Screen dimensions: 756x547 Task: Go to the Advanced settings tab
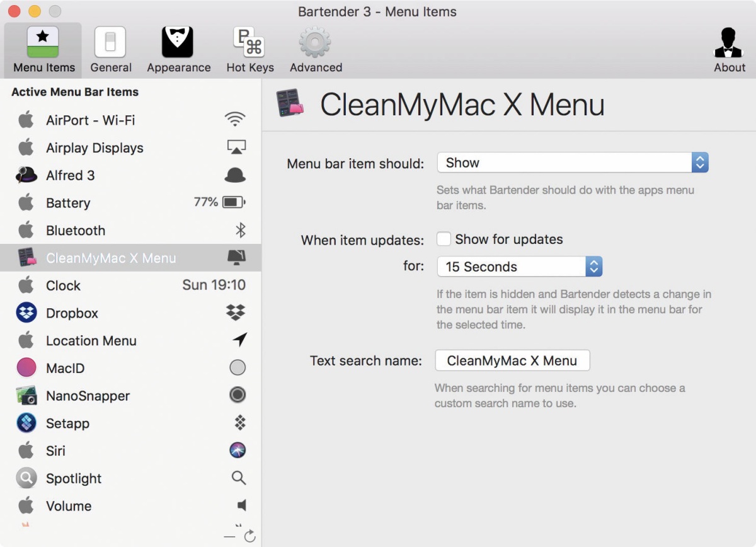316,50
